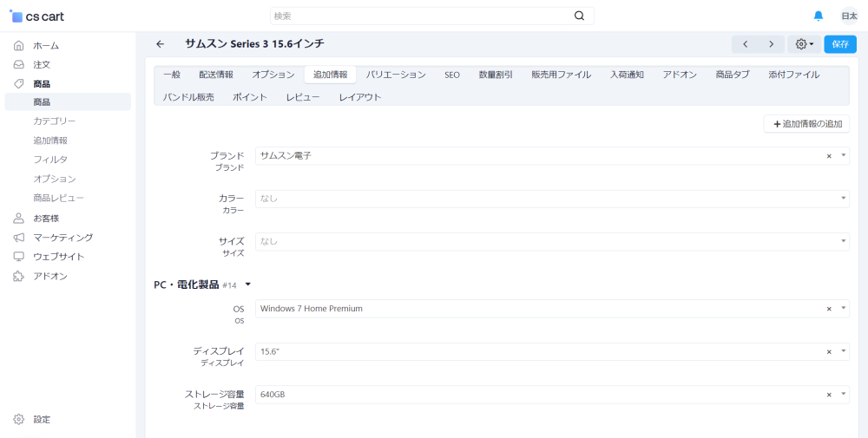Click the マーケティング megaphone icon
868x438 pixels.
click(19, 238)
